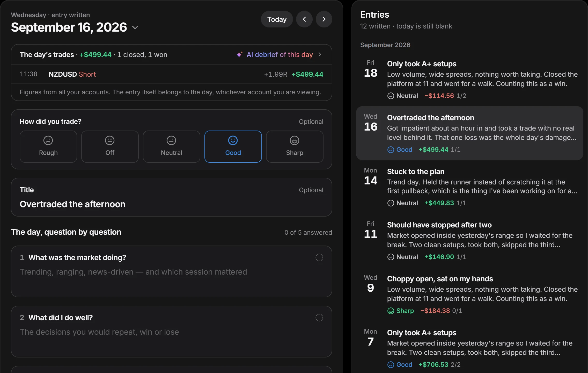Select the Sharp mood option
This screenshot has width=588, height=373.
pyautogui.click(x=295, y=147)
